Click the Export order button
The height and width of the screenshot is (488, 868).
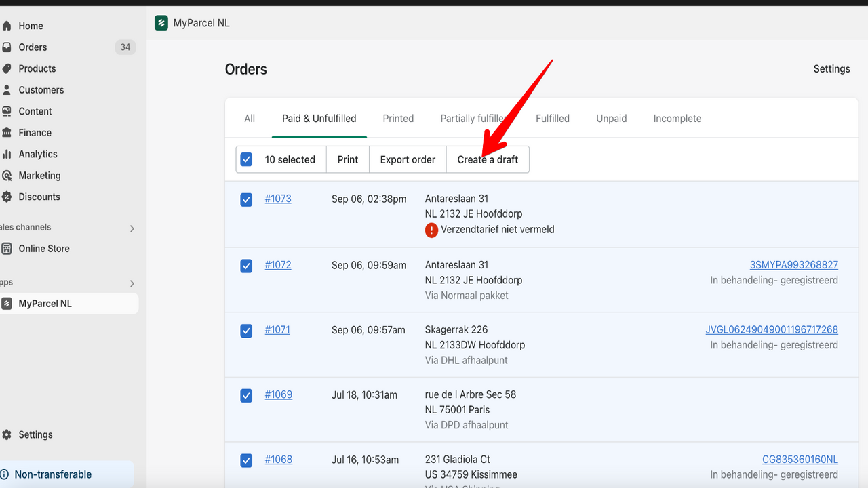tap(408, 159)
